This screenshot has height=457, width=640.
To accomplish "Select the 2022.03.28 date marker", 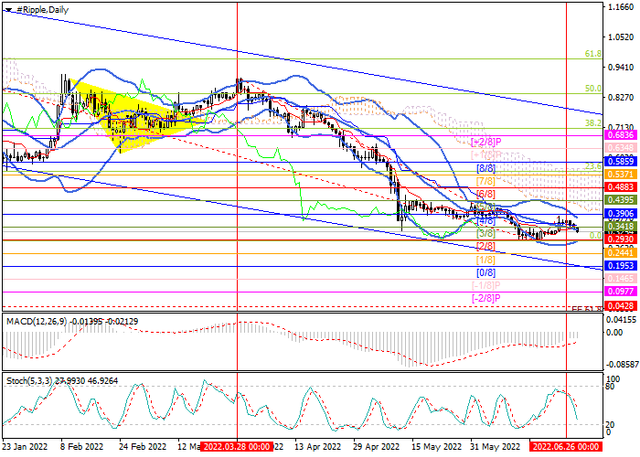I will 237,449.
